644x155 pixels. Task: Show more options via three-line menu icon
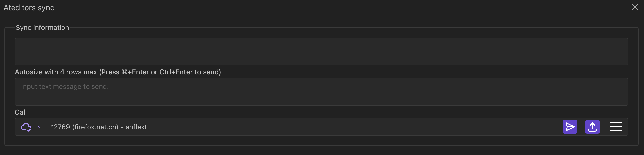point(616,127)
